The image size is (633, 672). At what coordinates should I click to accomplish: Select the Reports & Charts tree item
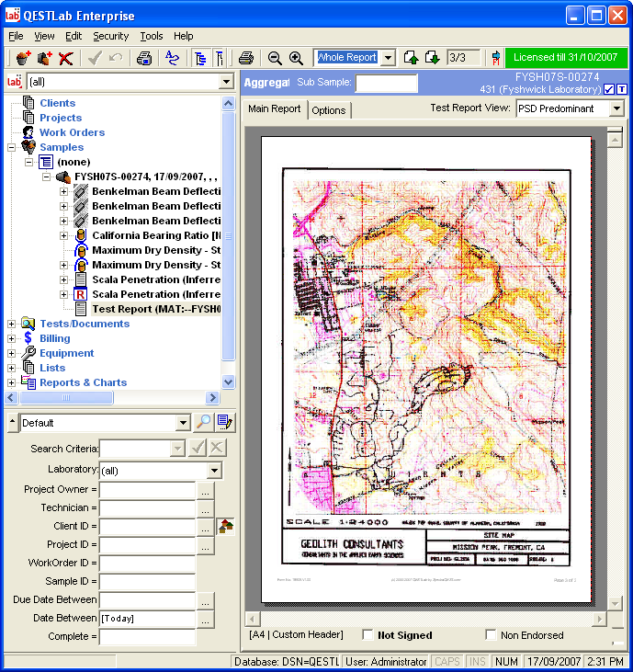pyautogui.click(x=83, y=382)
